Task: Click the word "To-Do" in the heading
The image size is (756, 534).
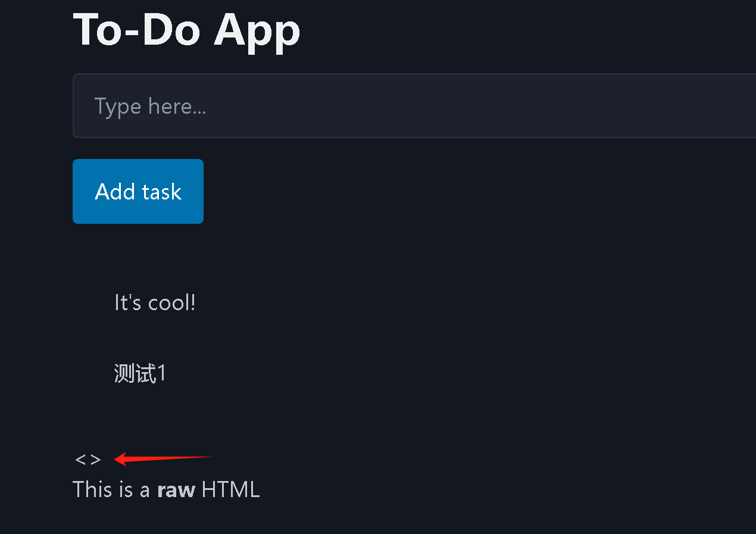Action: 136,29
